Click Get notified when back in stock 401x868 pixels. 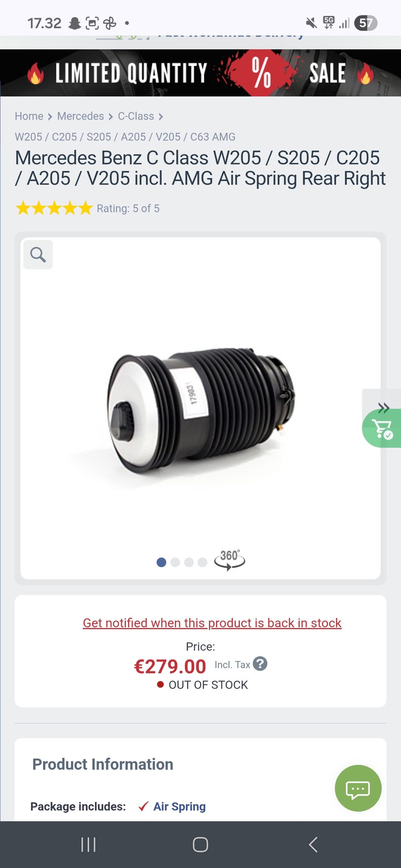click(212, 623)
